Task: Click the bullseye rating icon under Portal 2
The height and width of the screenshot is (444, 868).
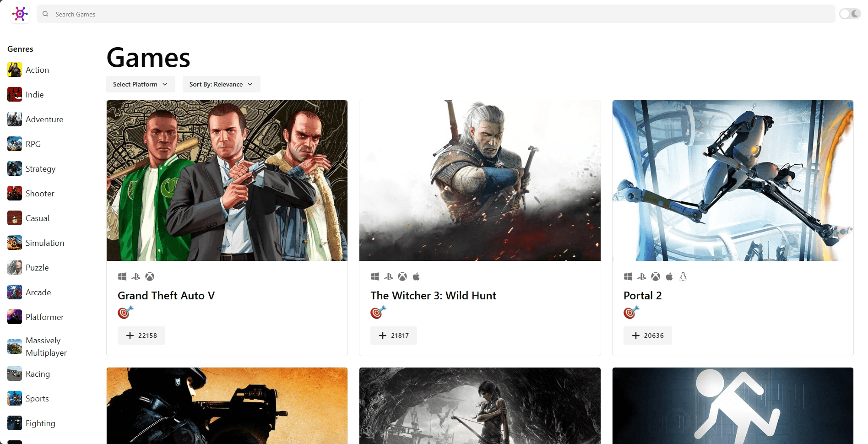Action: click(x=631, y=313)
